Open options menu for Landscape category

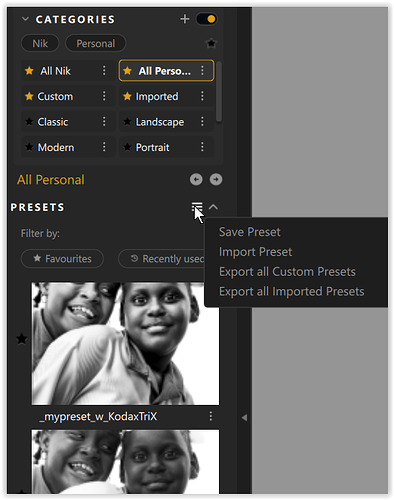click(202, 121)
